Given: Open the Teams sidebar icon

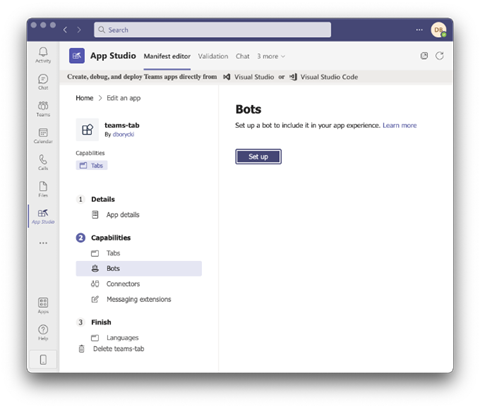Looking at the screenshot, I should click(x=43, y=109).
